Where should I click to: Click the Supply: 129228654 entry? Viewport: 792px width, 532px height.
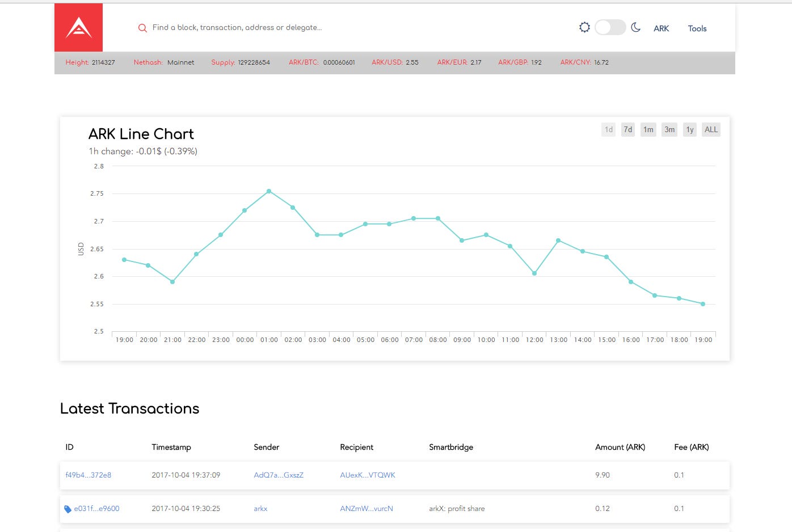click(241, 62)
